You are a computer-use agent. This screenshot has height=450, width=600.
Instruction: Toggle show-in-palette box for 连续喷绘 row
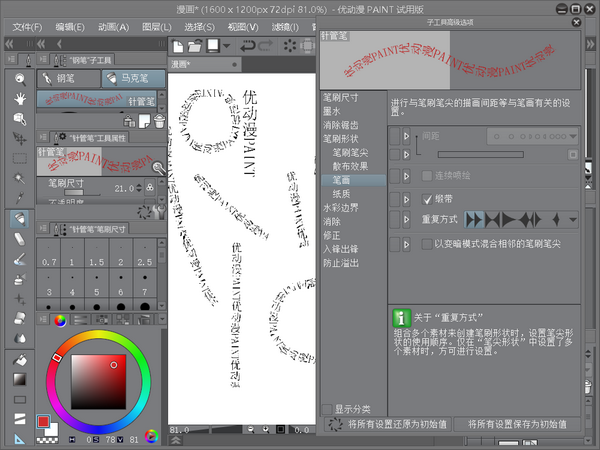tap(395, 176)
